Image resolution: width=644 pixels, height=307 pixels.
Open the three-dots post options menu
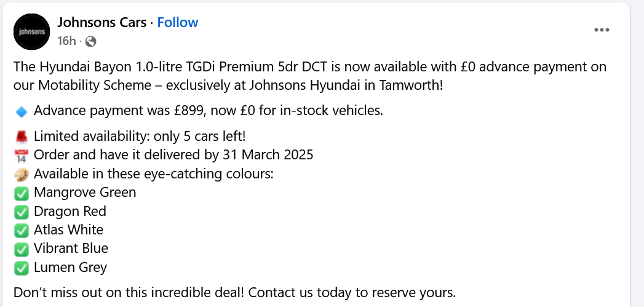tap(602, 31)
